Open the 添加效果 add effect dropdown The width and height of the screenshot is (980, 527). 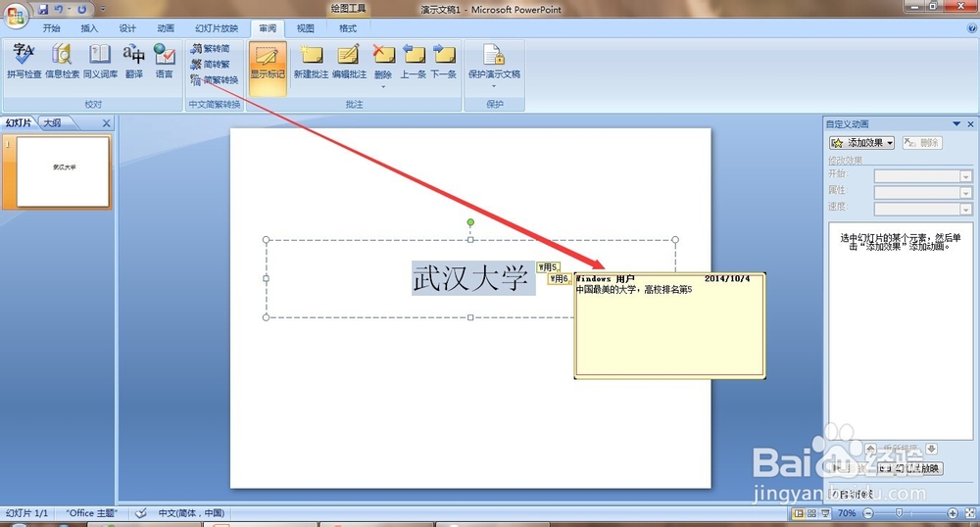861,143
